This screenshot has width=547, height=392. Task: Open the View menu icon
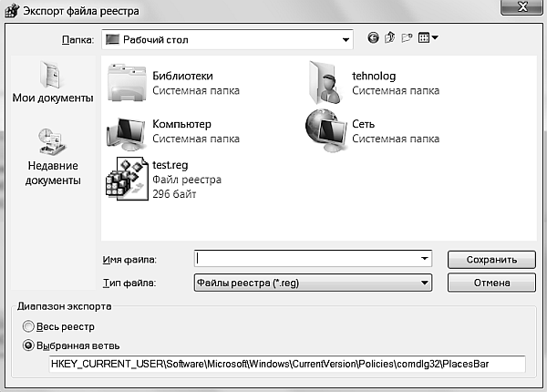click(428, 37)
